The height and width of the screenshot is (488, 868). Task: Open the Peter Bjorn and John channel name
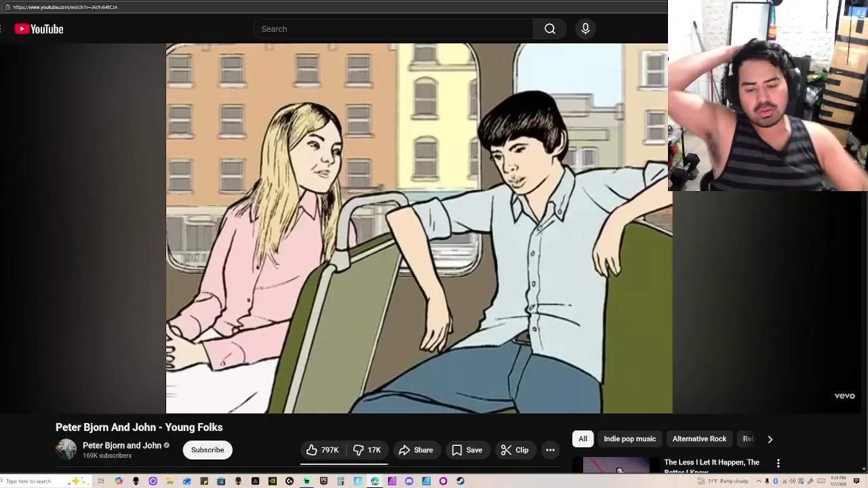tap(122, 445)
